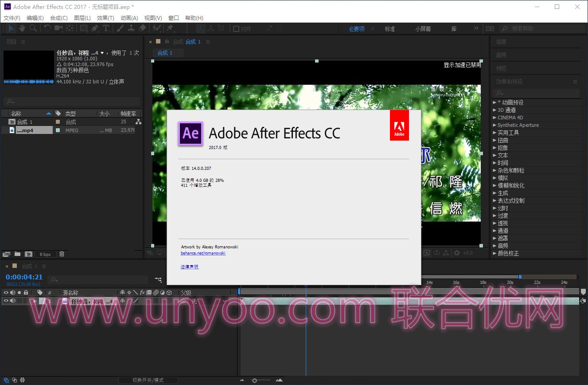The width and height of the screenshot is (588, 385).
Task: Select the Unified Camera tool
Action: [x=58, y=28]
